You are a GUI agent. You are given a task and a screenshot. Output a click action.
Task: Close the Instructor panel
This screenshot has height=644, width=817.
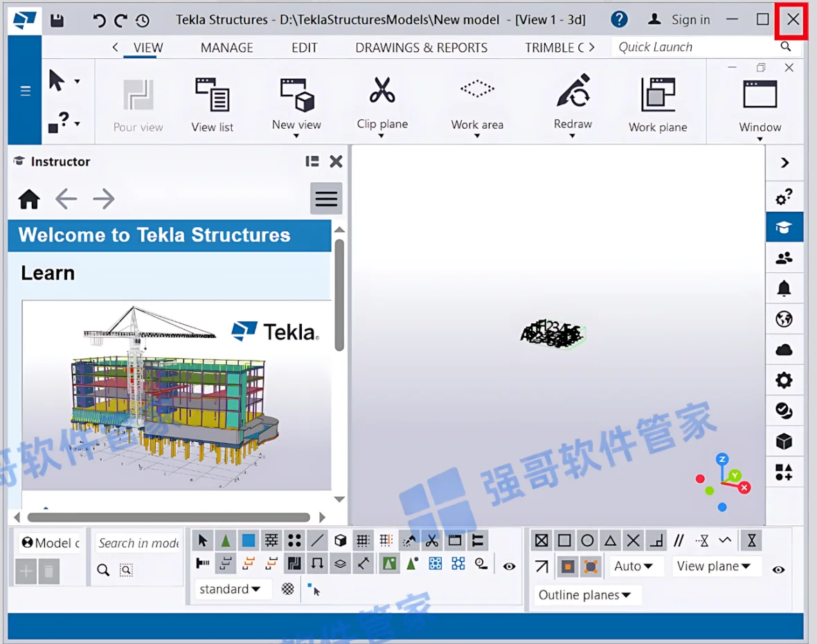[336, 161]
